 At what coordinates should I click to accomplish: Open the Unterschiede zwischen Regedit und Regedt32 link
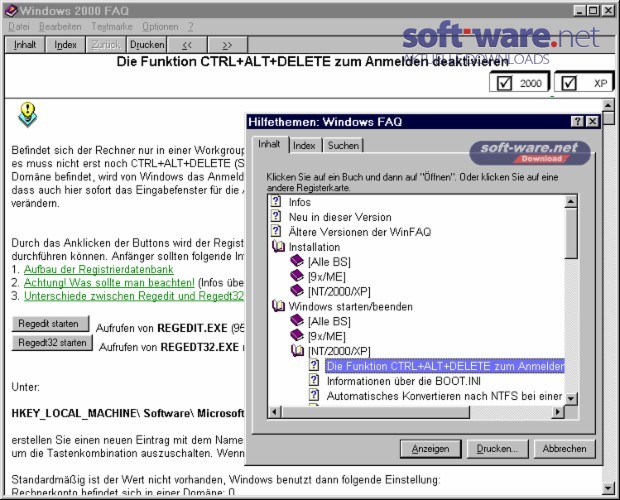[x=134, y=296]
